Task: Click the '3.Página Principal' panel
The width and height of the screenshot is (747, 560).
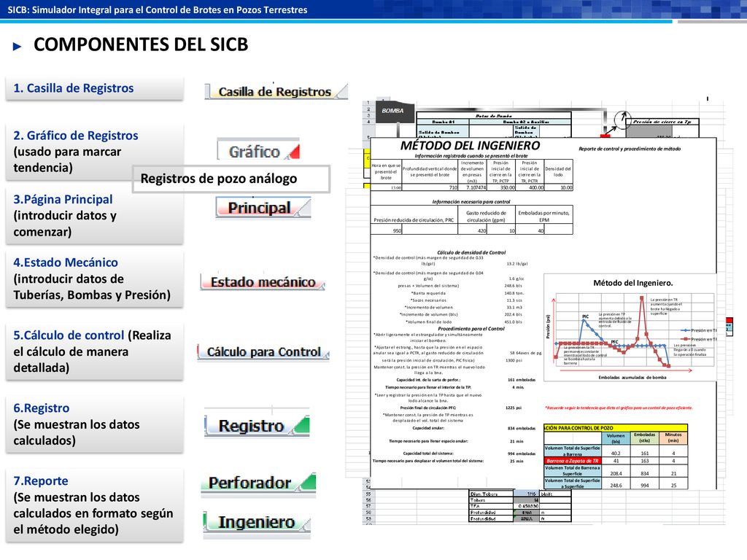Action: [x=94, y=215]
